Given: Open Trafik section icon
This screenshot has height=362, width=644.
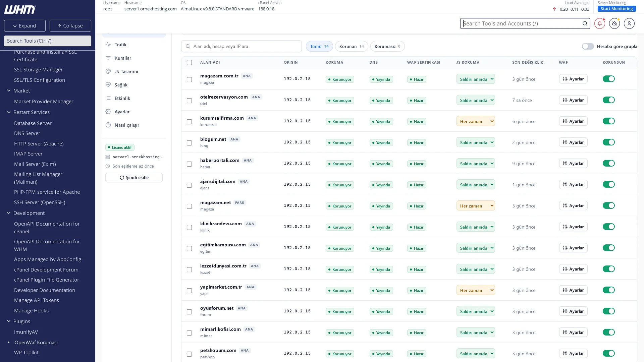Looking at the screenshot, I should (108, 45).
